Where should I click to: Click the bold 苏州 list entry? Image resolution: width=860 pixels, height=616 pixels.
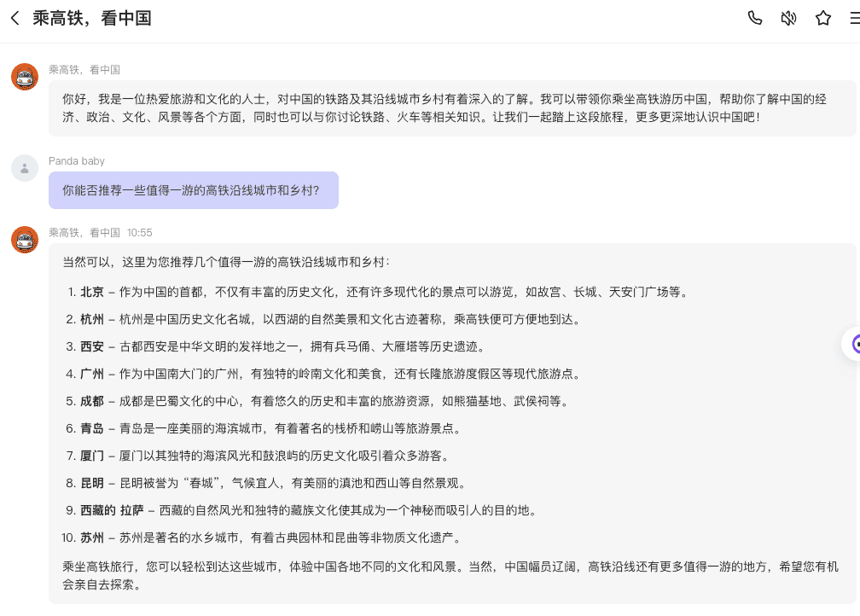(x=92, y=538)
